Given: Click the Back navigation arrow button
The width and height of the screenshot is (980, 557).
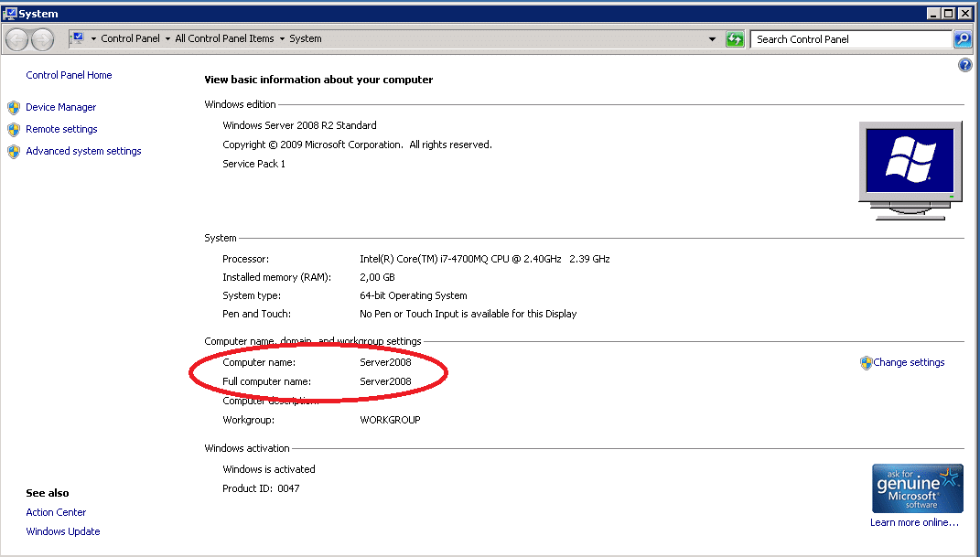Looking at the screenshot, I should point(16,39).
